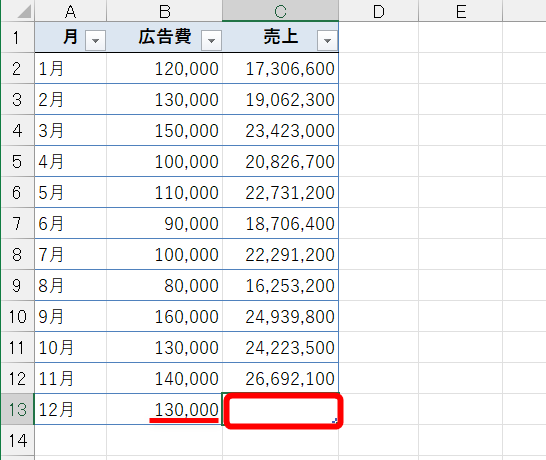Viewport: 546px width, 460px height.
Task: Select column B header
Action: [165, 11]
